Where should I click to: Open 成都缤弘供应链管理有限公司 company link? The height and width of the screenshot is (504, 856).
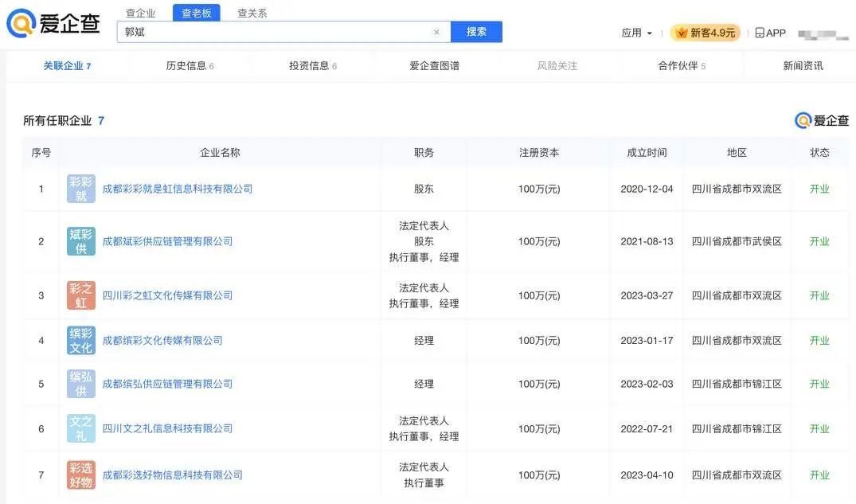[x=167, y=384]
